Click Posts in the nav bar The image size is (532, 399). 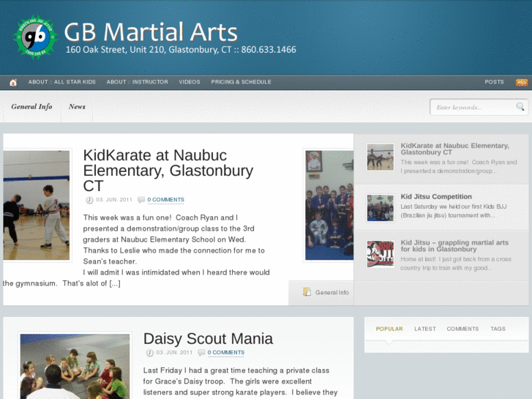coord(494,82)
